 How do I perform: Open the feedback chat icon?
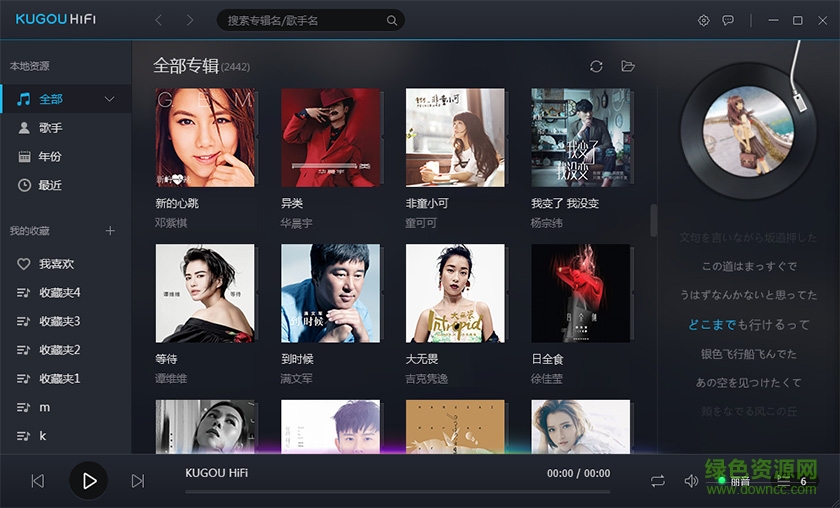(728, 20)
